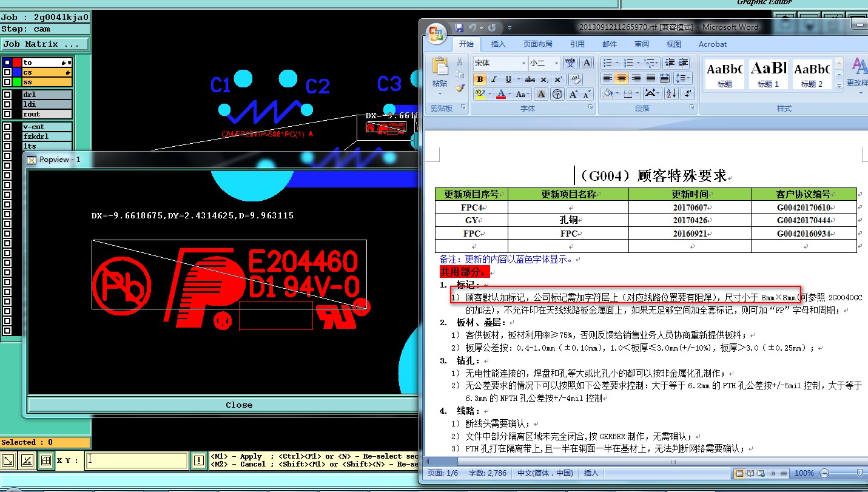Open the font name dropdown (宋体)
This screenshot has height=492, width=868.
523,63
